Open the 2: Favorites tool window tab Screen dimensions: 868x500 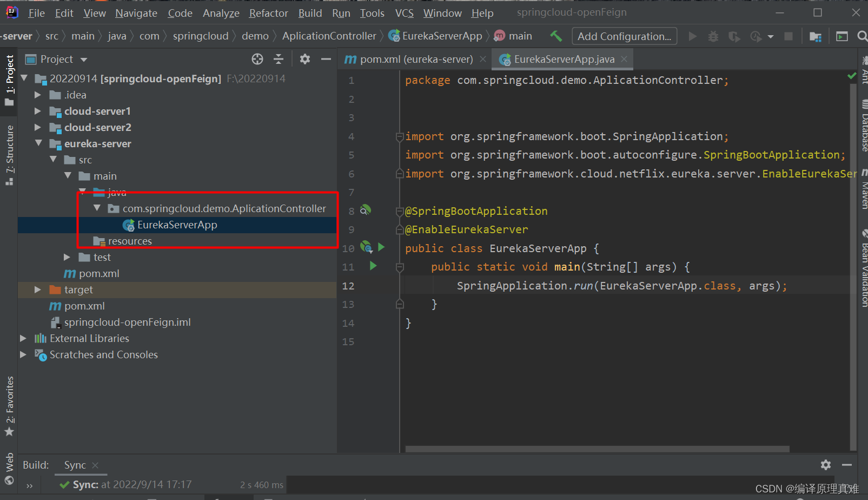(x=9, y=406)
